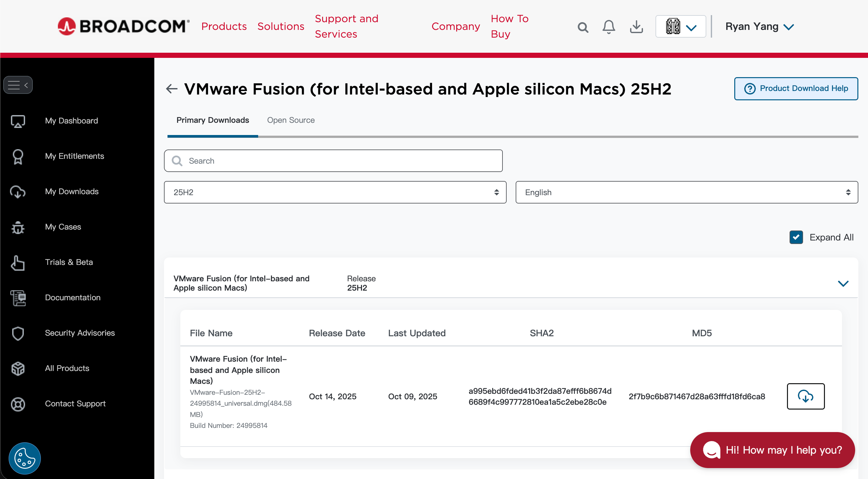Collapse the VMware Fusion release row chevron
Viewport: 868px width, 479px height.
click(x=843, y=283)
